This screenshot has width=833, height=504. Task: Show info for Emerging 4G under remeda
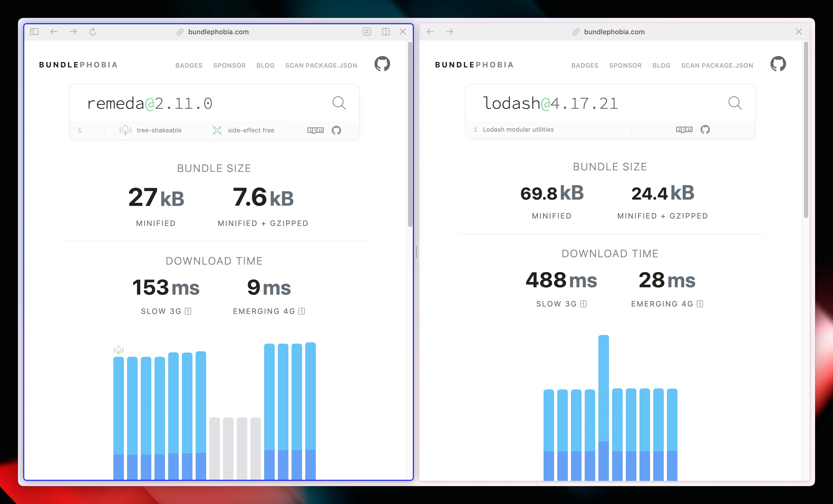[302, 311]
